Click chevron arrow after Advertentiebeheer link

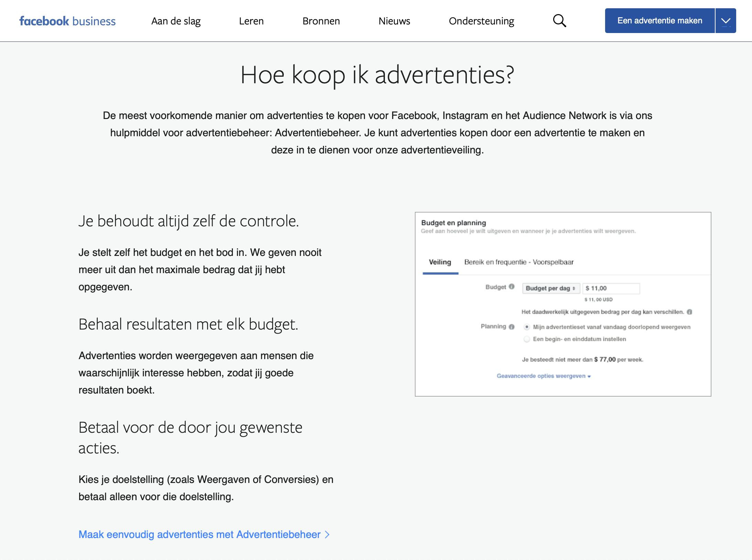pos(327,535)
